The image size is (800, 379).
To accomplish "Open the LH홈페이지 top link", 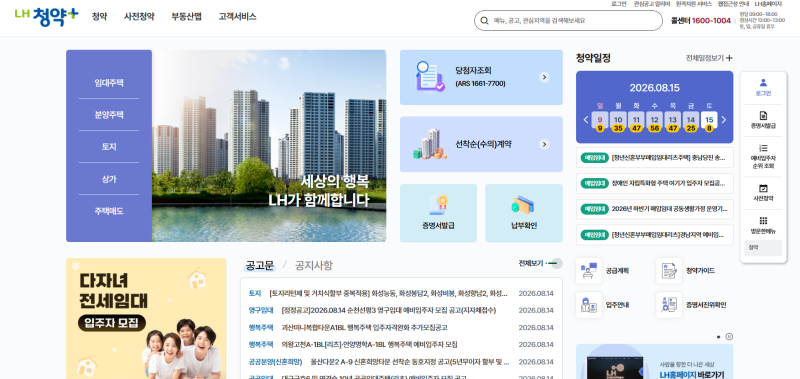I will click(768, 4).
